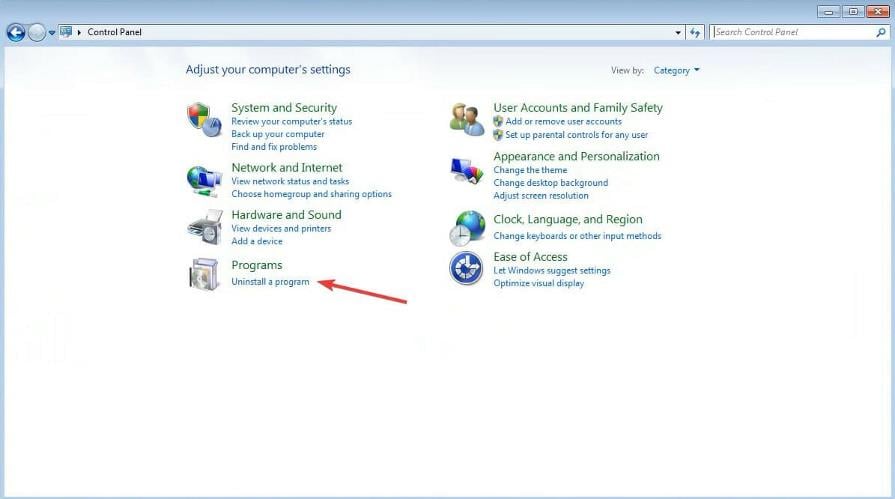Click View network status and tasks
The height and width of the screenshot is (499, 895).
click(290, 181)
